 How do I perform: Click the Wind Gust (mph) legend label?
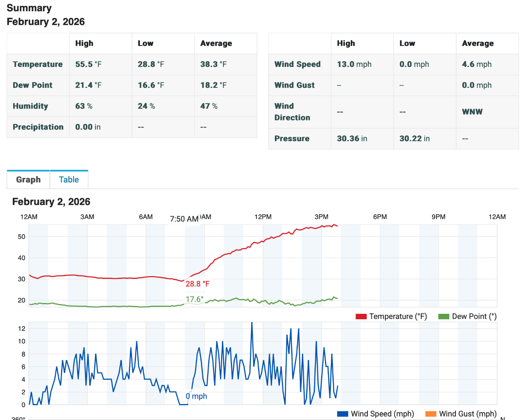468,414
